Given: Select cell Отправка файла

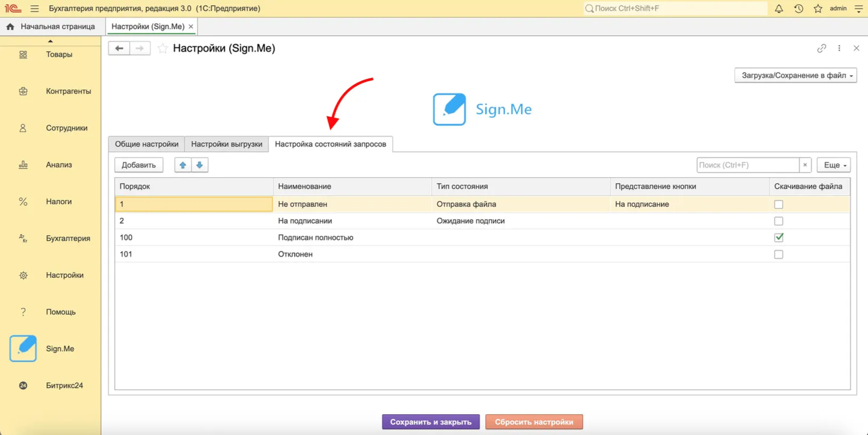Looking at the screenshot, I should (521, 204).
